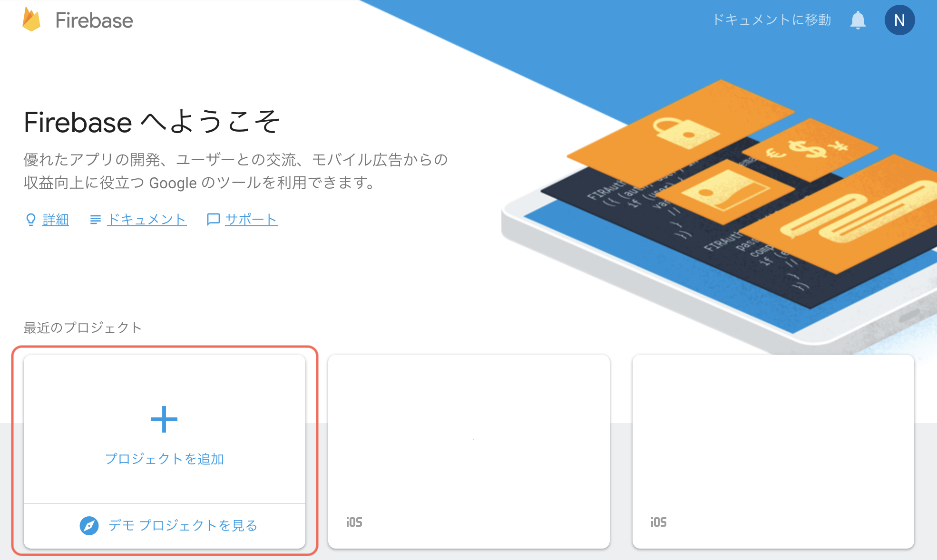Click the compass icon for demo project
Image resolution: width=937 pixels, height=560 pixels.
[89, 526]
